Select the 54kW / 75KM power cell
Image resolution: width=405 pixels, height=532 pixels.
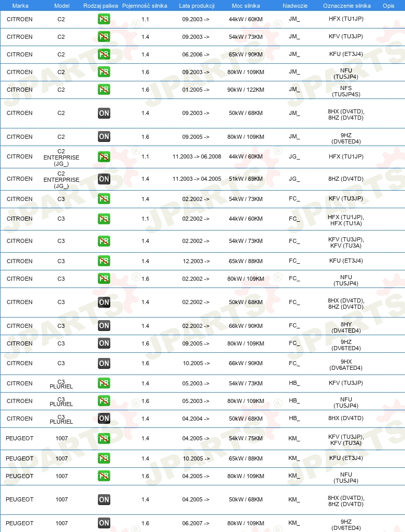point(245,438)
